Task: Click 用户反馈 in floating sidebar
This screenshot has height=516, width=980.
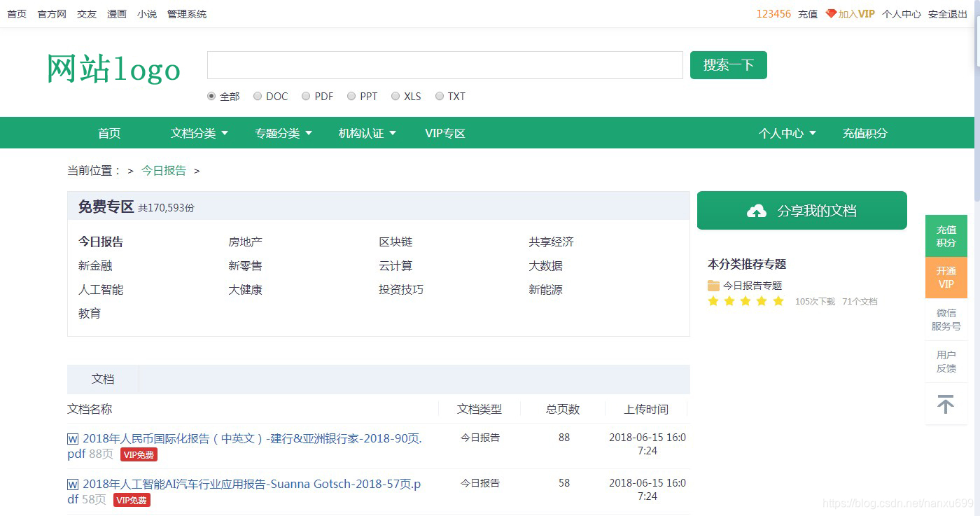Action: pyautogui.click(x=946, y=361)
